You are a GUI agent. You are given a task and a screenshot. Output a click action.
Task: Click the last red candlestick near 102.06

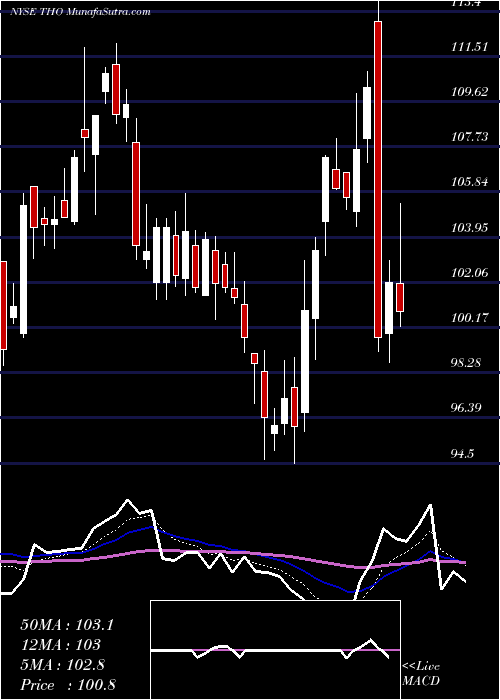tap(400, 297)
